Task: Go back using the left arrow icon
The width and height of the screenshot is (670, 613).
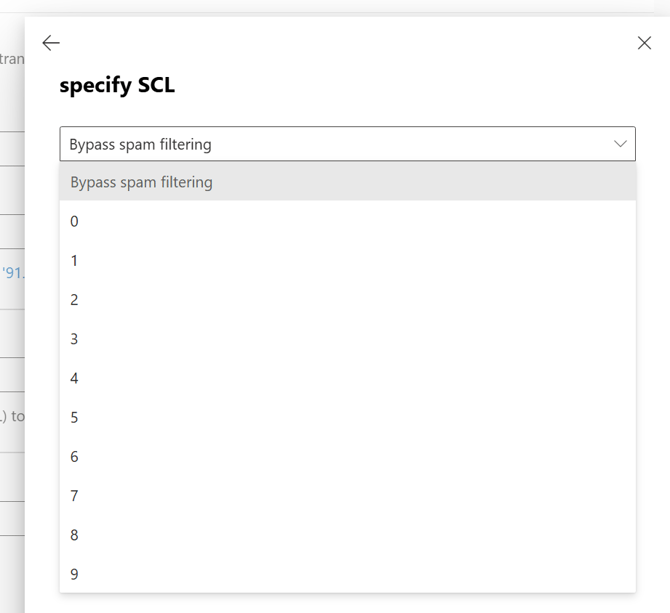Action: [51, 43]
